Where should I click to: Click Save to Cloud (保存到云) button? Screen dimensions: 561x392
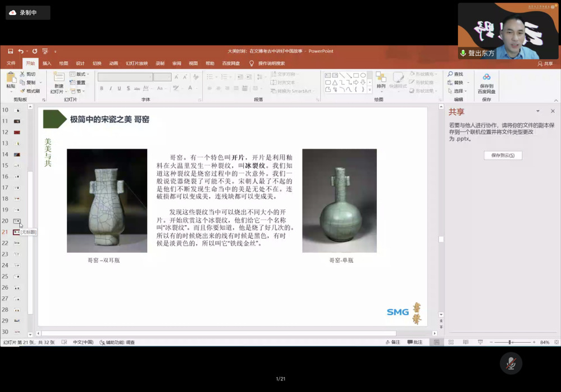pyautogui.click(x=503, y=155)
